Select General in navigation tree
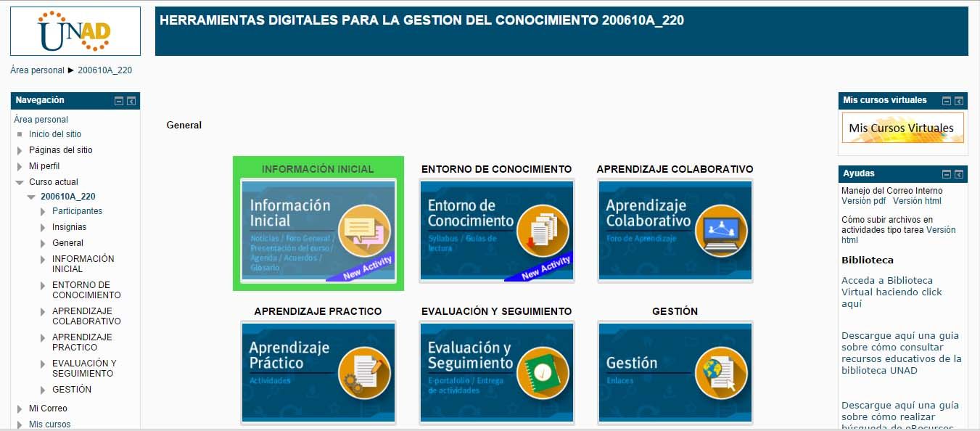This screenshot has height=431, width=980. [x=67, y=243]
